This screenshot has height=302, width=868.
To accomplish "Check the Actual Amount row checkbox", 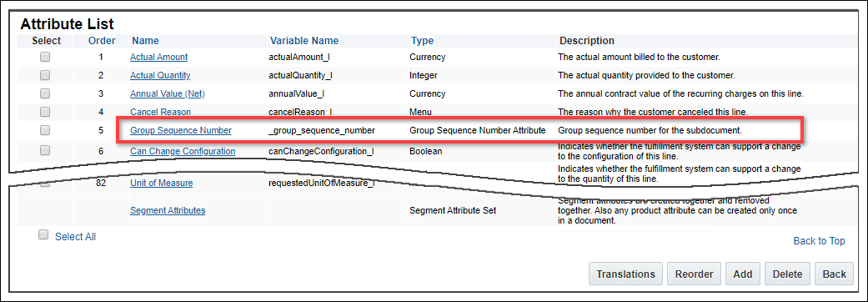I will [x=45, y=57].
